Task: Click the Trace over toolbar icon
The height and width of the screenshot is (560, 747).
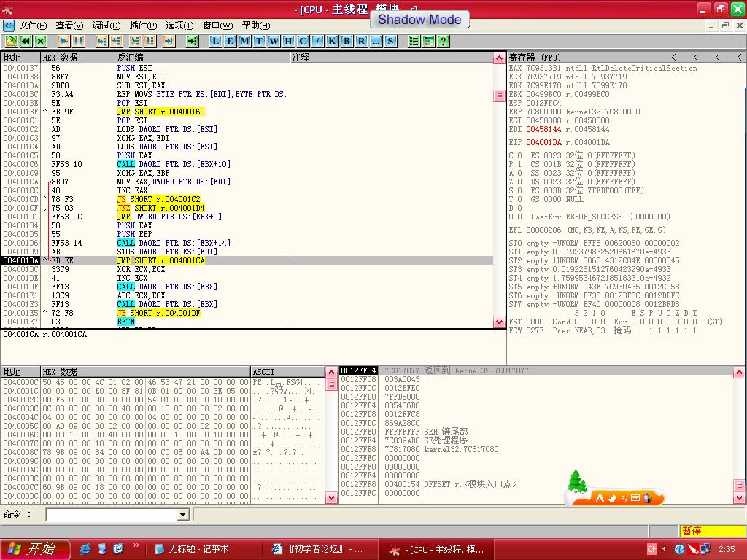Action: pyautogui.click(x=150, y=41)
